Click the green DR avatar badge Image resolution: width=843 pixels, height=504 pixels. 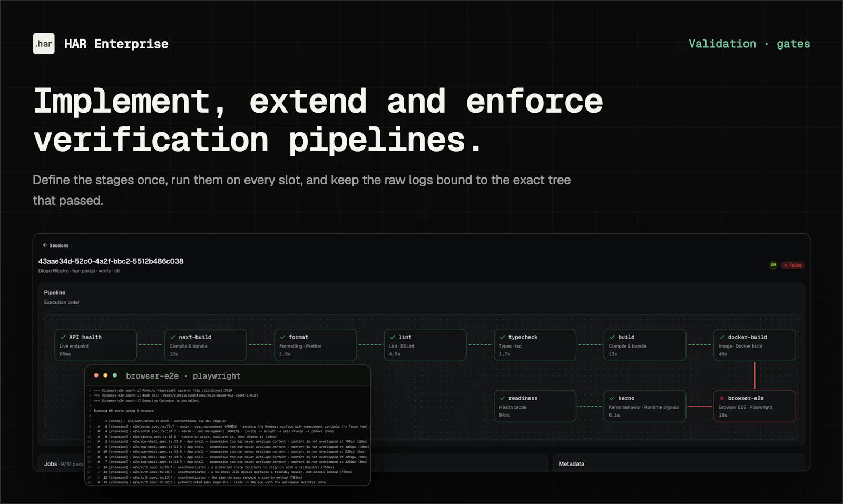(x=773, y=265)
